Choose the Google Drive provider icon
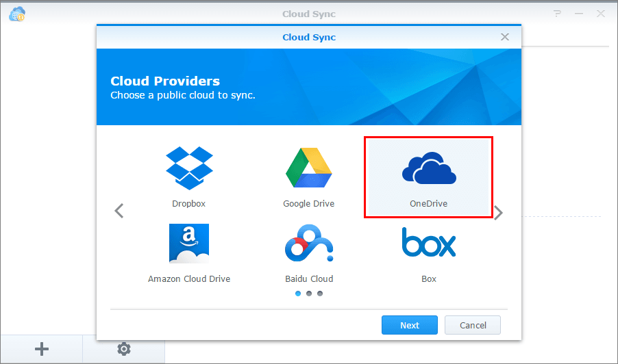Screen dimensions: 618x364 pyautogui.click(x=309, y=168)
